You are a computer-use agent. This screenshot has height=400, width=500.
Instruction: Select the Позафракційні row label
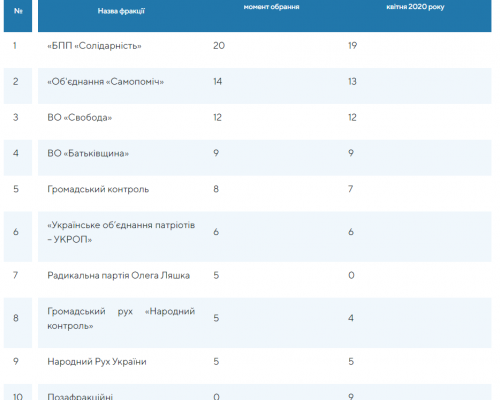(x=80, y=396)
